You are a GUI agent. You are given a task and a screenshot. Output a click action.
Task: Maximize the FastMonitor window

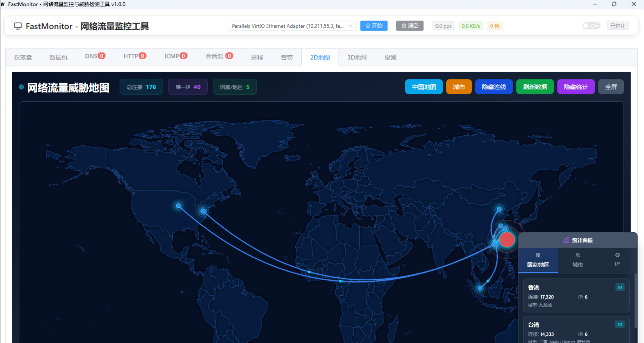pyautogui.click(x=614, y=4)
